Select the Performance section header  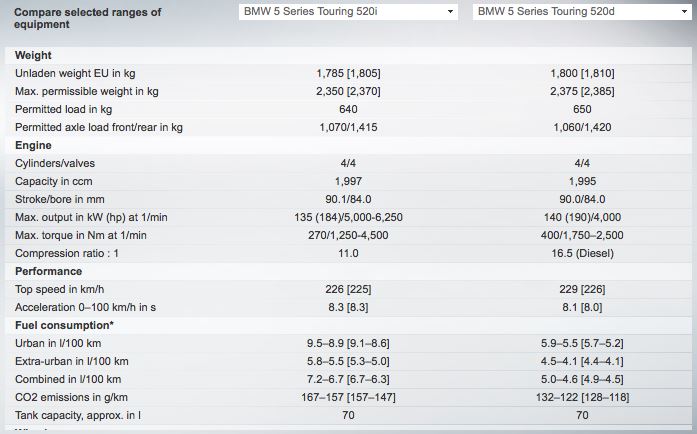(48, 271)
